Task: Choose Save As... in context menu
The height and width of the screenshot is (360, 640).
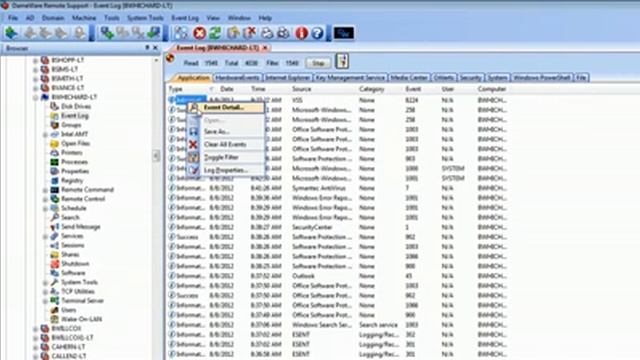Action: coord(226,132)
